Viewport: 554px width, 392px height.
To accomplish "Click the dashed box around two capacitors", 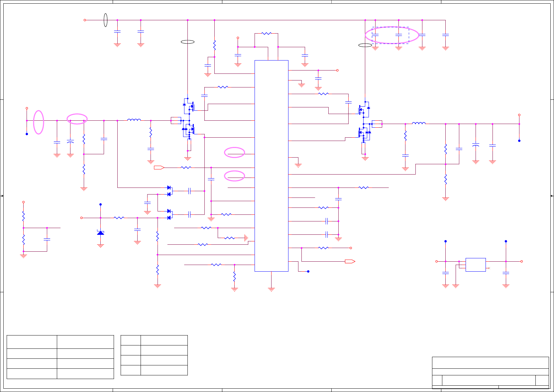I will pyautogui.click(x=390, y=35).
